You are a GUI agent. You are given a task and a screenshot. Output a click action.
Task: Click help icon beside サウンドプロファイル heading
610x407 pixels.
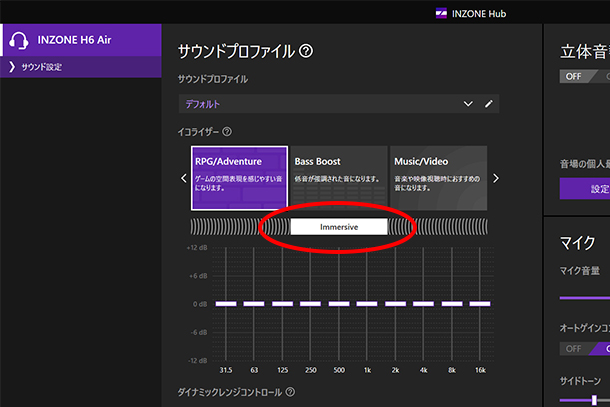pos(306,51)
